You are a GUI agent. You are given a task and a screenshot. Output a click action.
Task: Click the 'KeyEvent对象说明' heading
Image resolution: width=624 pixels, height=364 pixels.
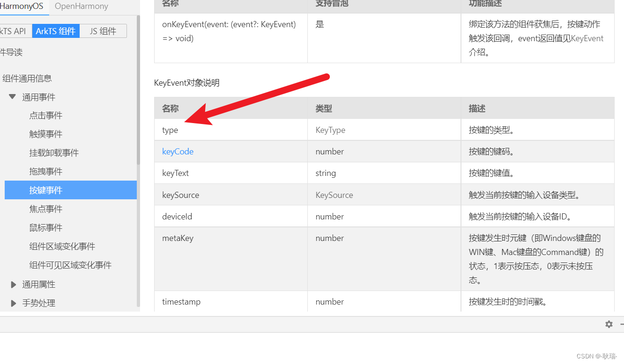[x=186, y=83]
